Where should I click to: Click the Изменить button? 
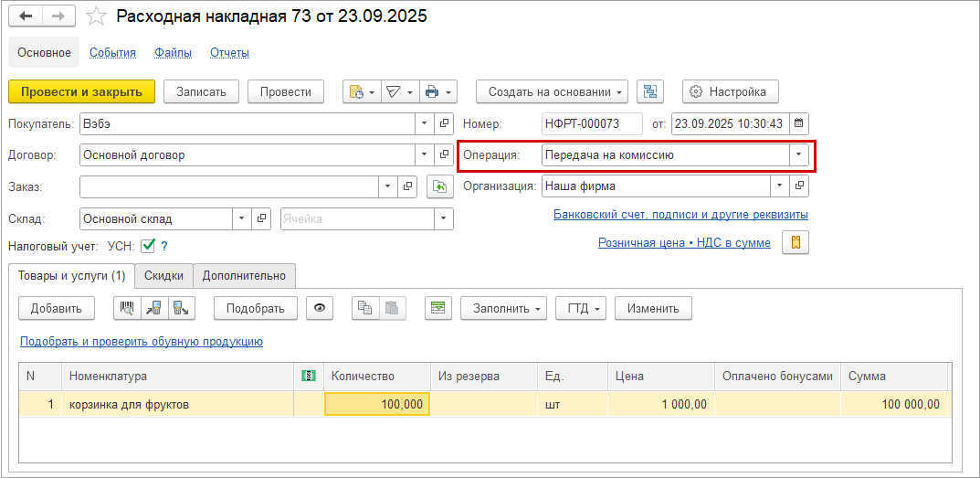coord(653,308)
